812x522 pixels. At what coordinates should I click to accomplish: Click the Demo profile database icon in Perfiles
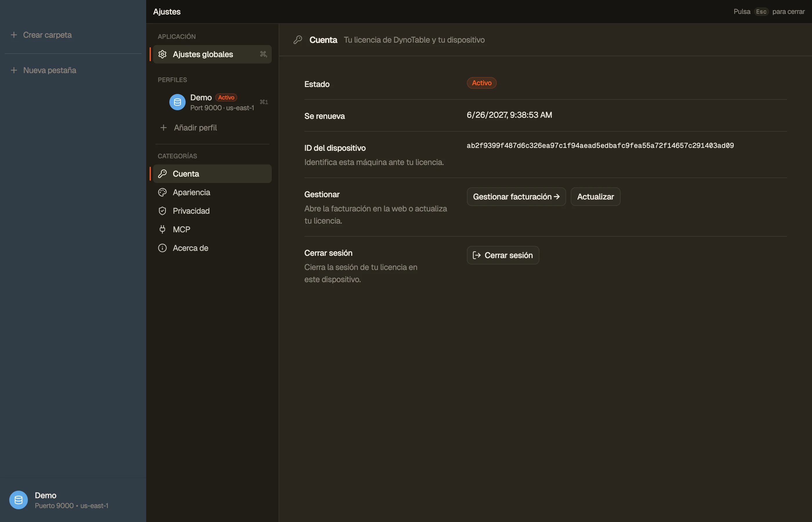pos(177,102)
